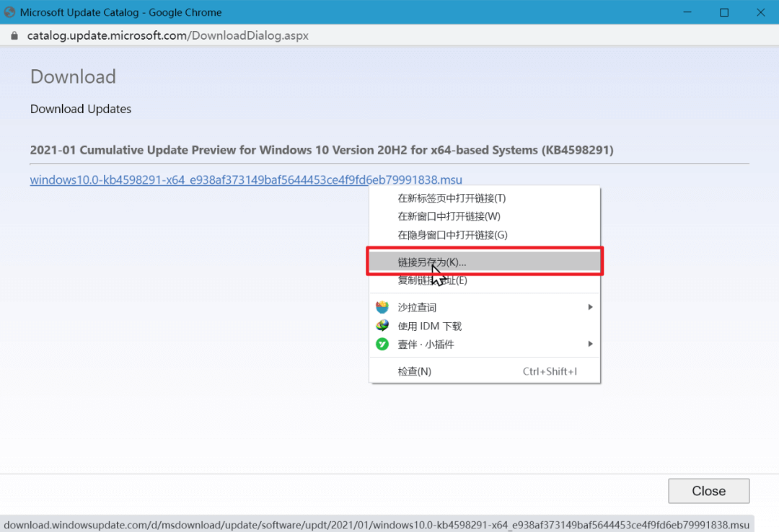Click the windows10.0-kb4598291-x64 .msu download link
The height and width of the screenshot is (532, 779).
point(246,179)
